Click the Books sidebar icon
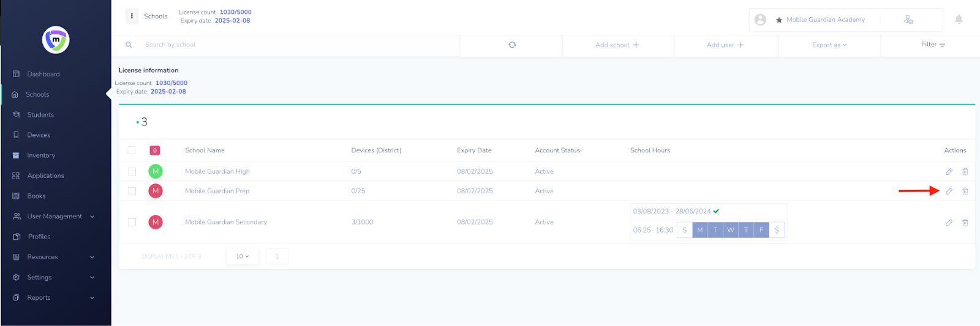 [x=16, y=196]
